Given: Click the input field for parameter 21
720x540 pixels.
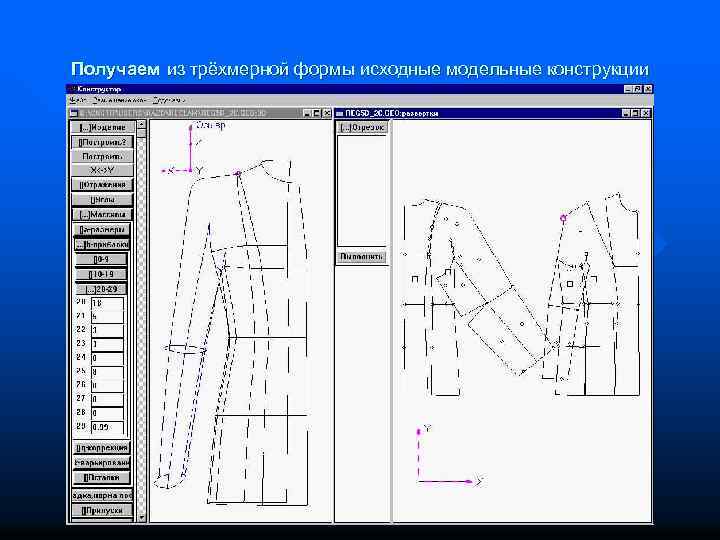Looking at the screenshot, I should [107, 317].
